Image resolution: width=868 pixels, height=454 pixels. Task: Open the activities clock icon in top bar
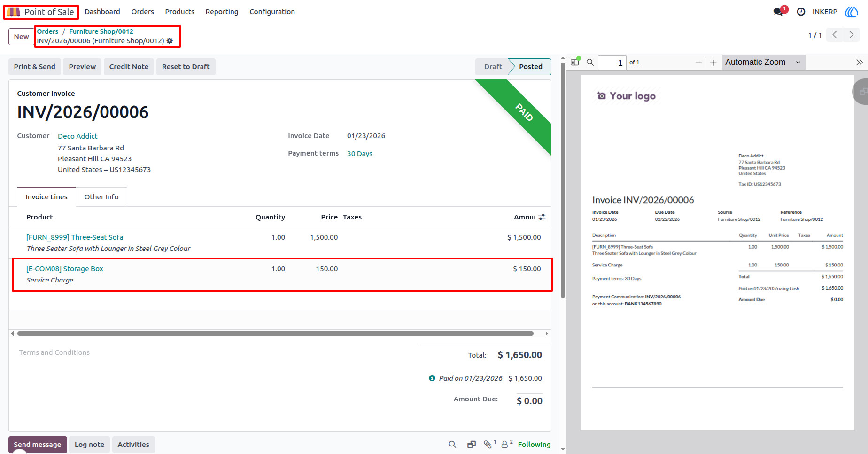click(801, 12)
